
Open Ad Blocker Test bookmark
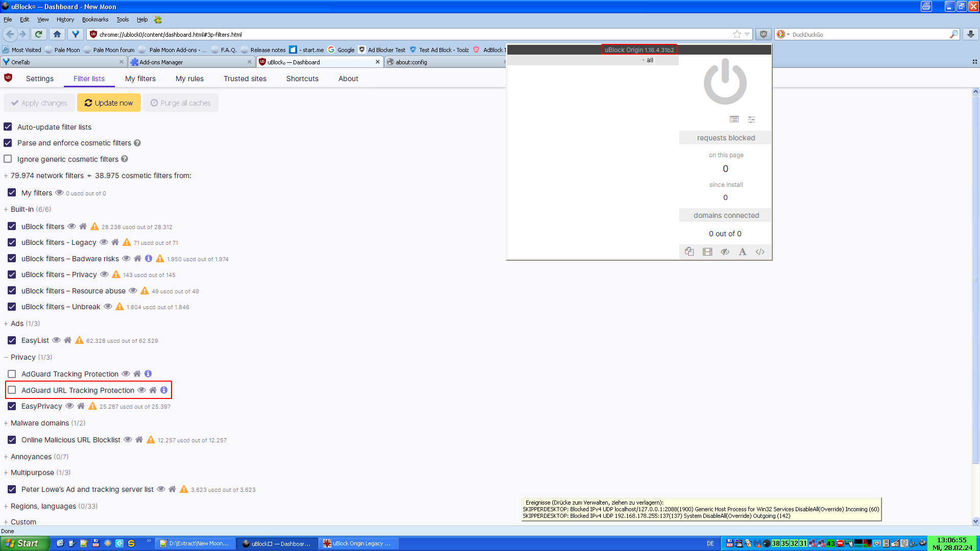coord(382,49)
